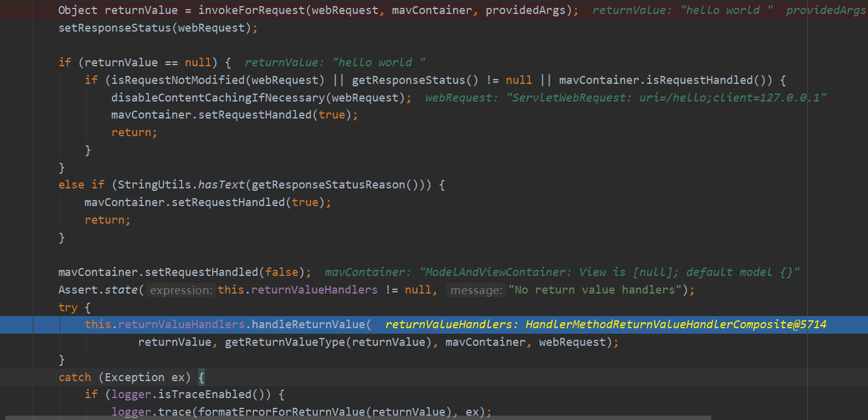Viewport: 868px width, 420px height.
Task: Click the ModelAndViewContainer inline debug hint
Action: pos(562,272)
